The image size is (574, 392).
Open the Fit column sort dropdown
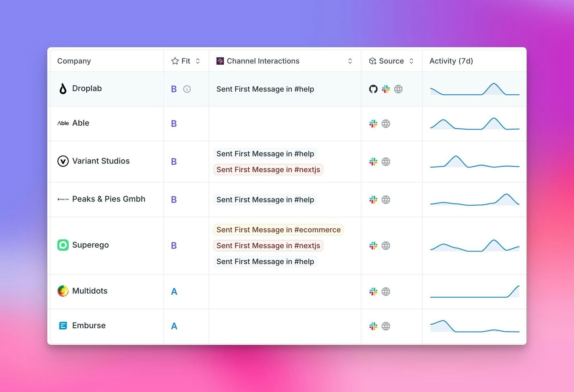click(197, 61)
